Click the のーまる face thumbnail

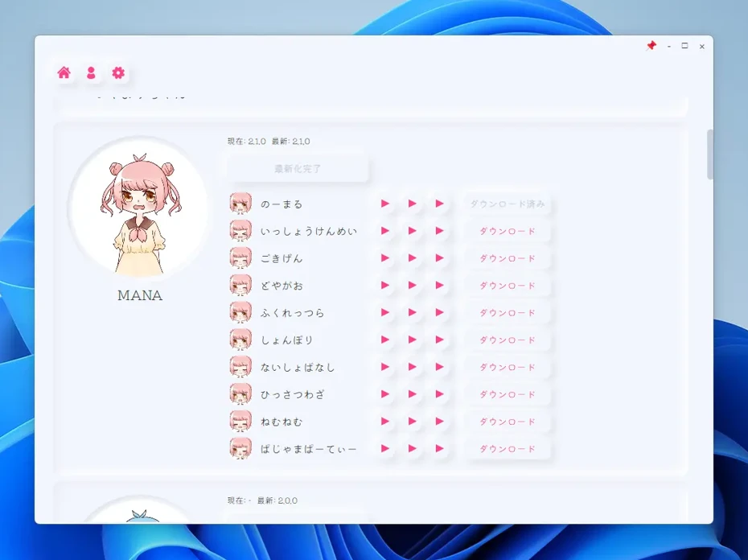[x=240, y=204]
